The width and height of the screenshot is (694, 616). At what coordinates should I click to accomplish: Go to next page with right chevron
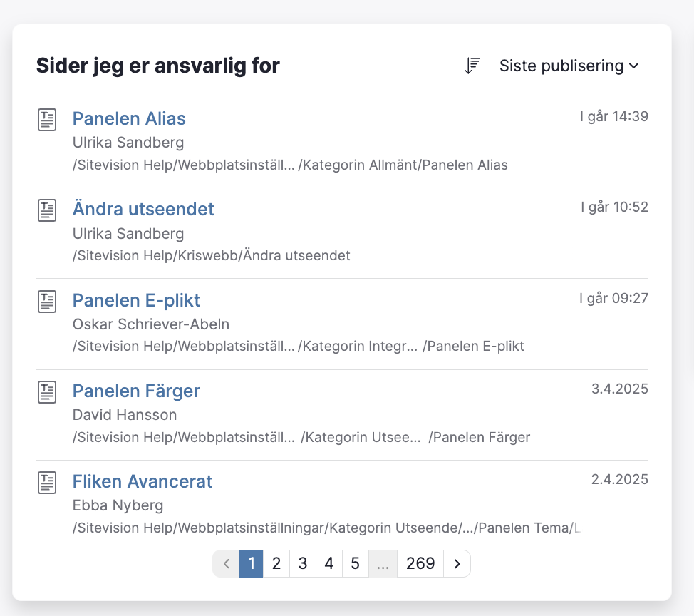(457, 563)
